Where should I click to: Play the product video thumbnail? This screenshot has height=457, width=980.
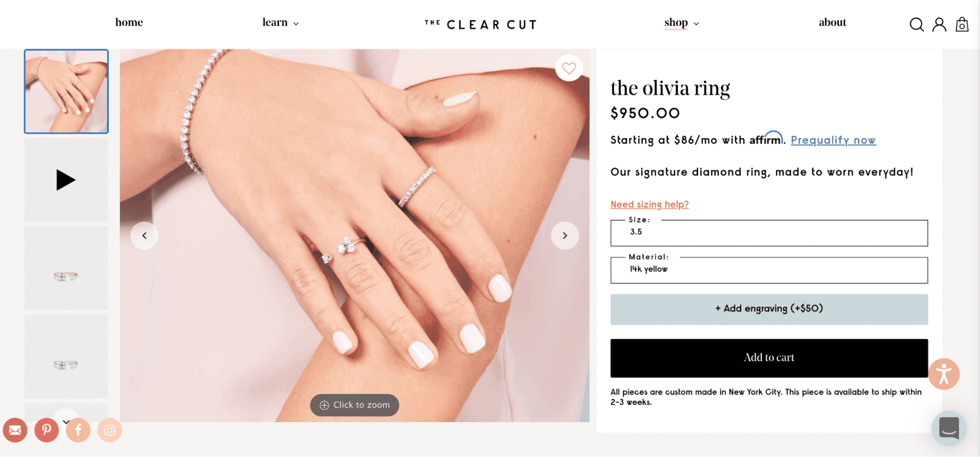coord(66,180)
